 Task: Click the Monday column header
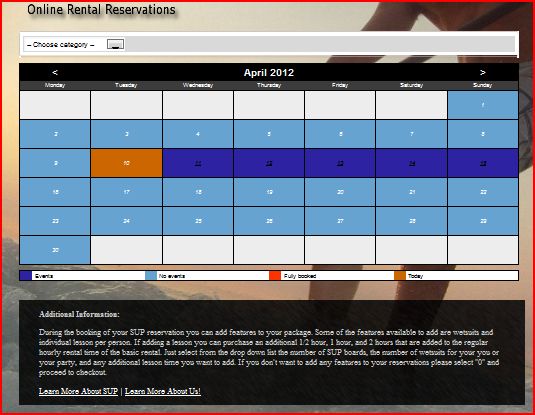click(55, 85)
